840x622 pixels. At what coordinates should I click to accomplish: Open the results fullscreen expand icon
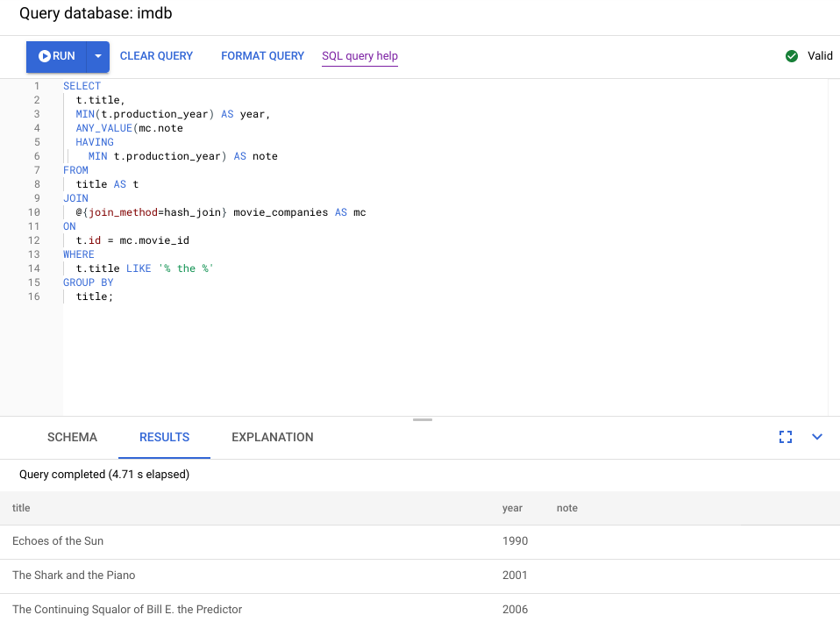coord(785,436)
